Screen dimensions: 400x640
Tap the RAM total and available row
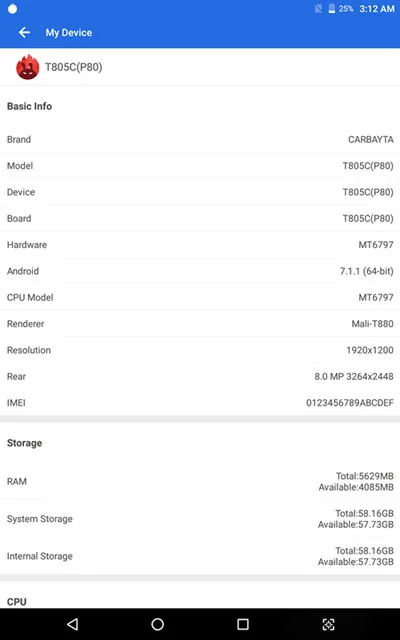coord(200,481)
